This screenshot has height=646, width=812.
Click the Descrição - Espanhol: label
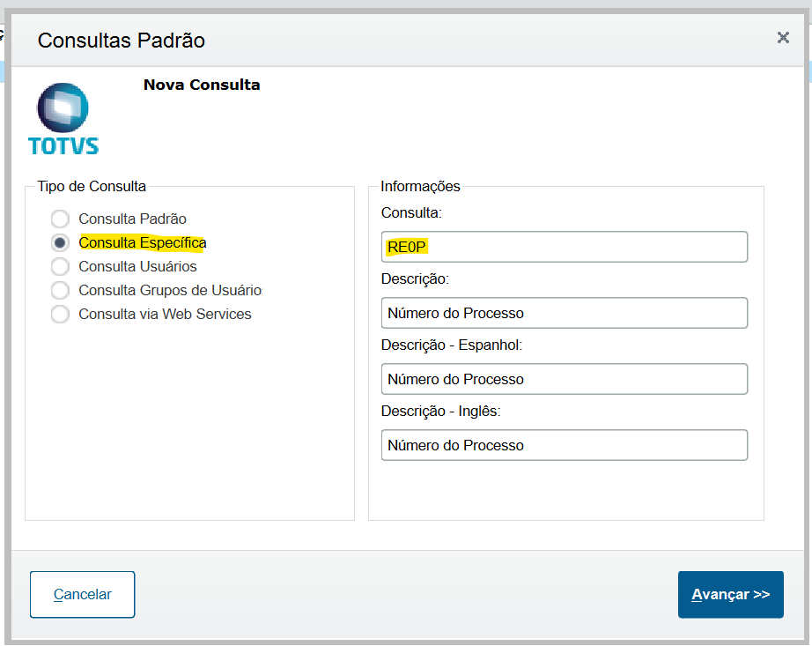pos(452,345)
